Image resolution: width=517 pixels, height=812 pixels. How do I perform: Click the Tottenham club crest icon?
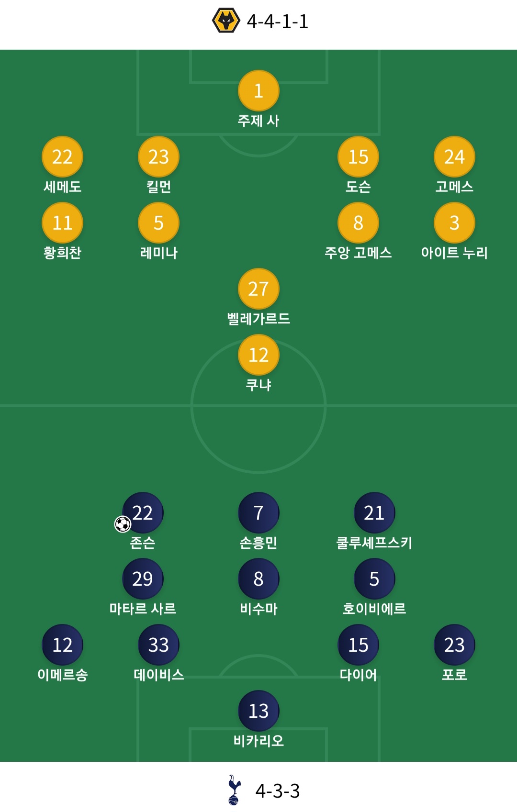coord(234,790)
